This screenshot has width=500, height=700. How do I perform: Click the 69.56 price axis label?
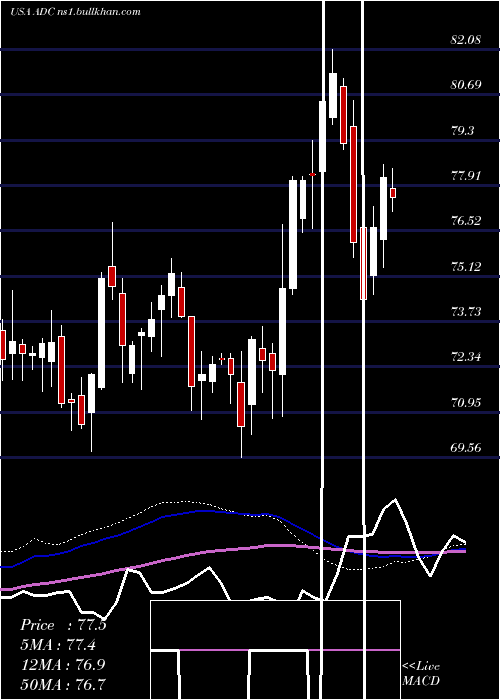466,448
